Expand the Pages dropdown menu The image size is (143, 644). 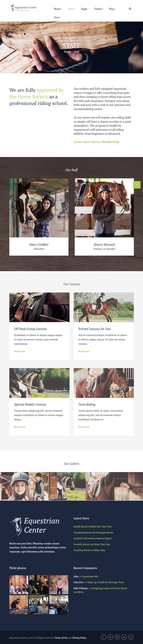[85, 9]
